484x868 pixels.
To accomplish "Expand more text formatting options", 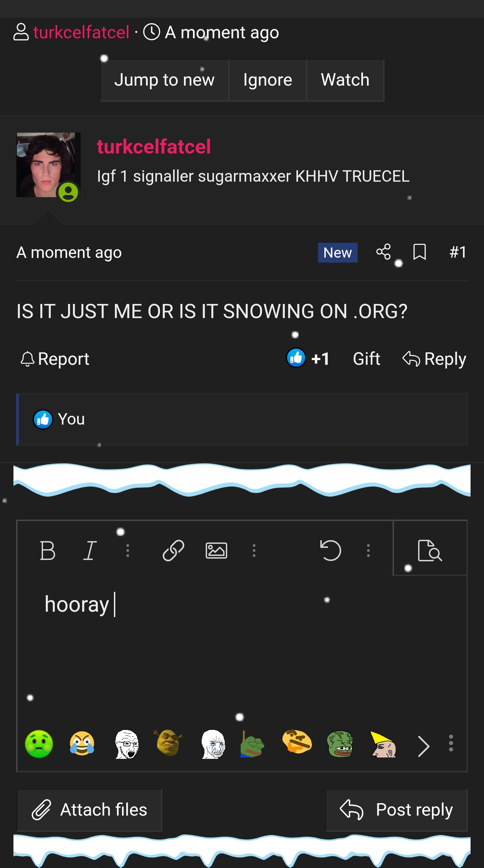I will point(128,550).
